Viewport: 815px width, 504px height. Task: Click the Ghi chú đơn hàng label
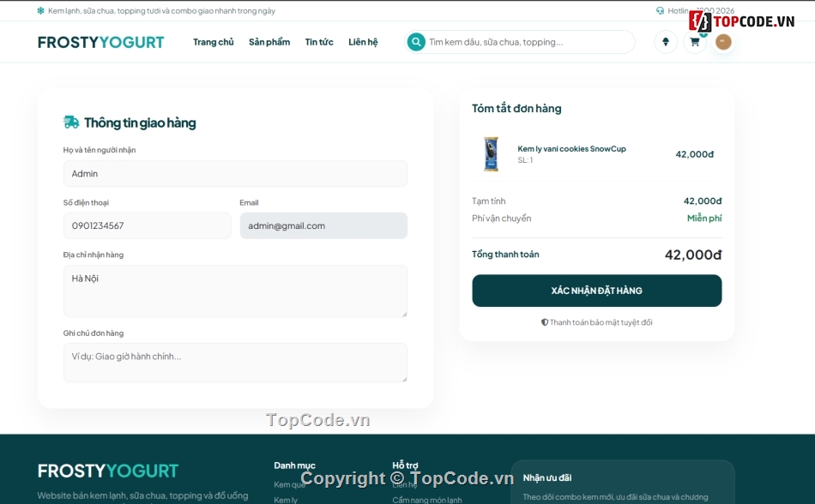[x=94, y=333]
